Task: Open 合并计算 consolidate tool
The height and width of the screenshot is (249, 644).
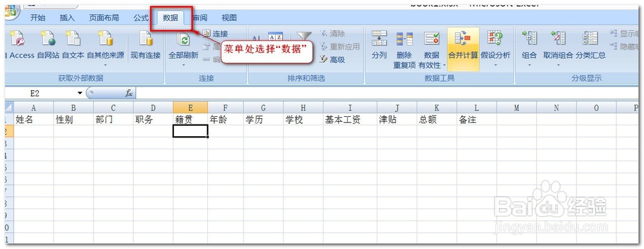Action: (x=463, y=50)
